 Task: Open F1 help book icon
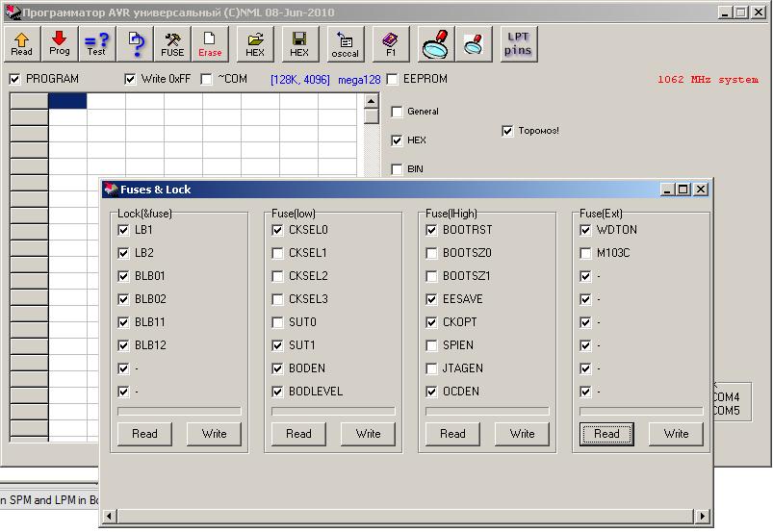point(391,43)
